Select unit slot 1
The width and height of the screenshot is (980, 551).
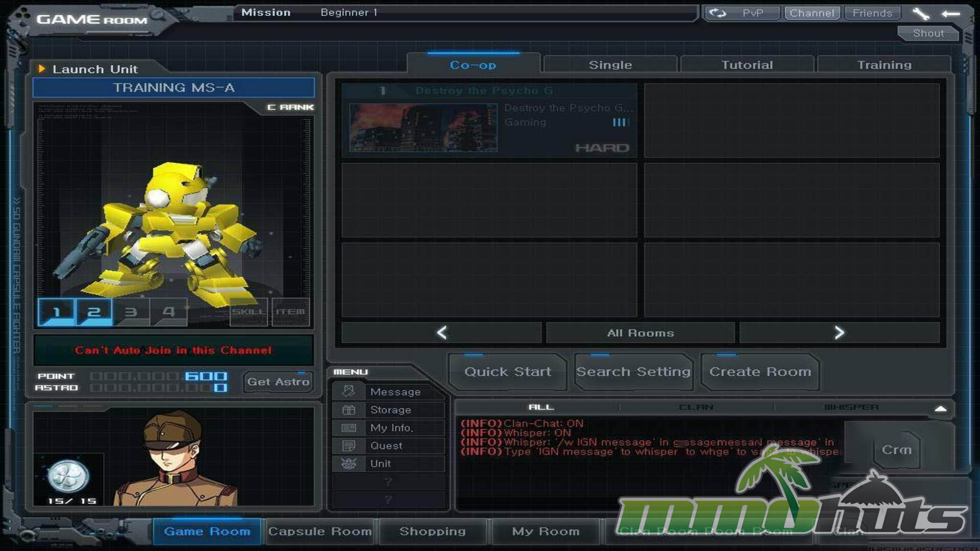coord(57,312)
